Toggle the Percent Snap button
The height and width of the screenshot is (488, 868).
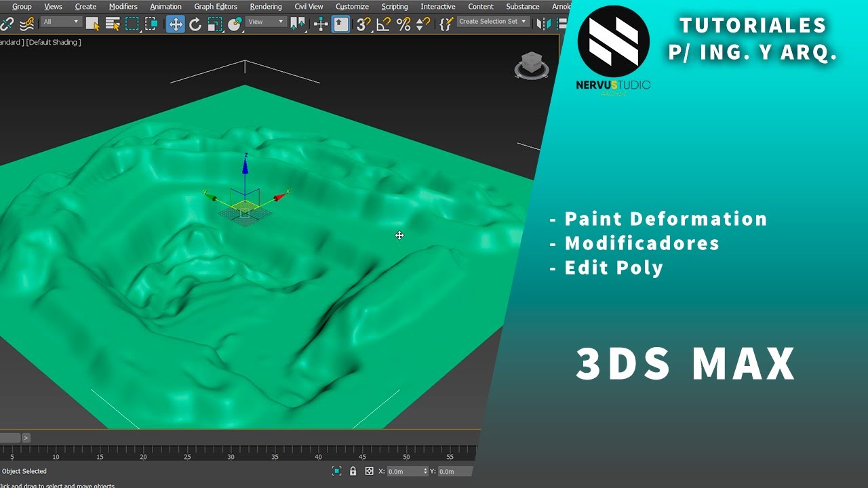click(403, 24)
